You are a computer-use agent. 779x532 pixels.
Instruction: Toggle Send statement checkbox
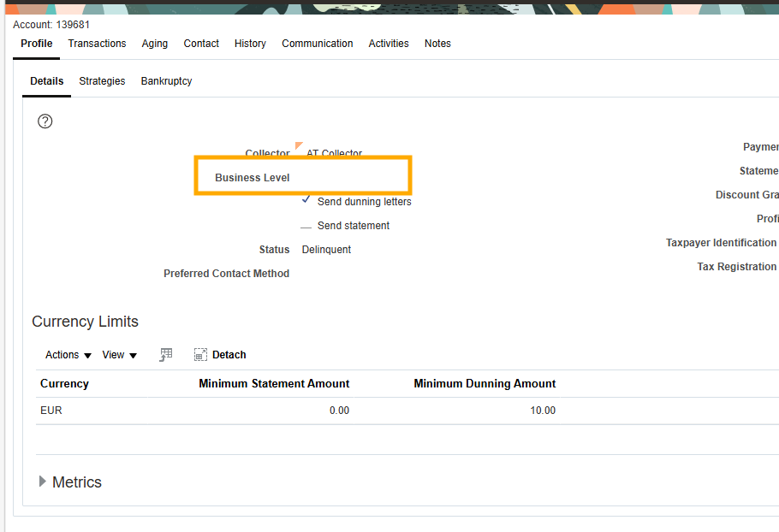pos(306,227)
